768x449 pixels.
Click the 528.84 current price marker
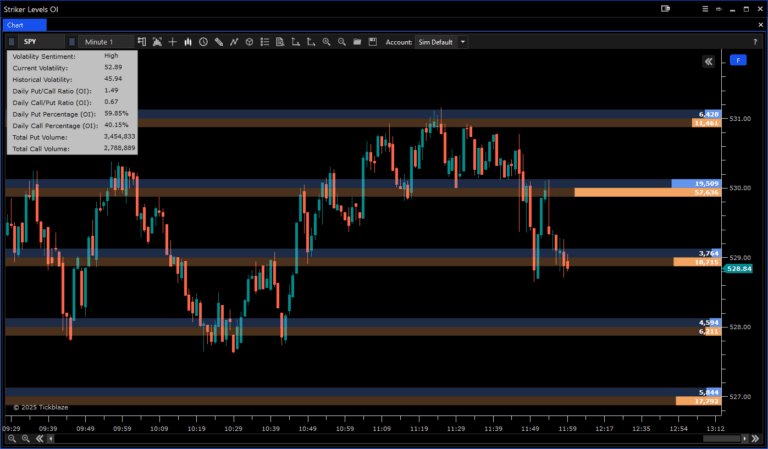(x=740, y=269)
